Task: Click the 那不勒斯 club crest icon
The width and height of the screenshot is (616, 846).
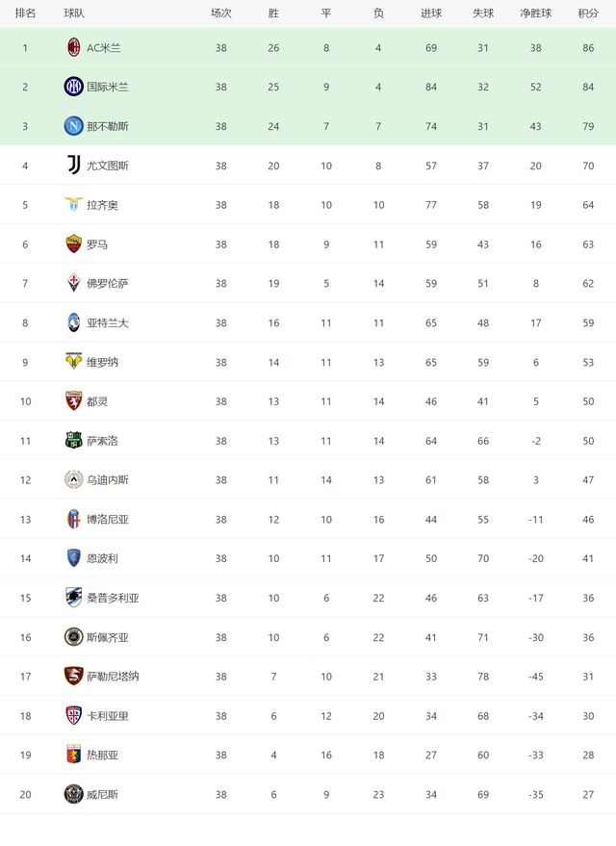Action: pyautogui.click(x=74, y=126)
